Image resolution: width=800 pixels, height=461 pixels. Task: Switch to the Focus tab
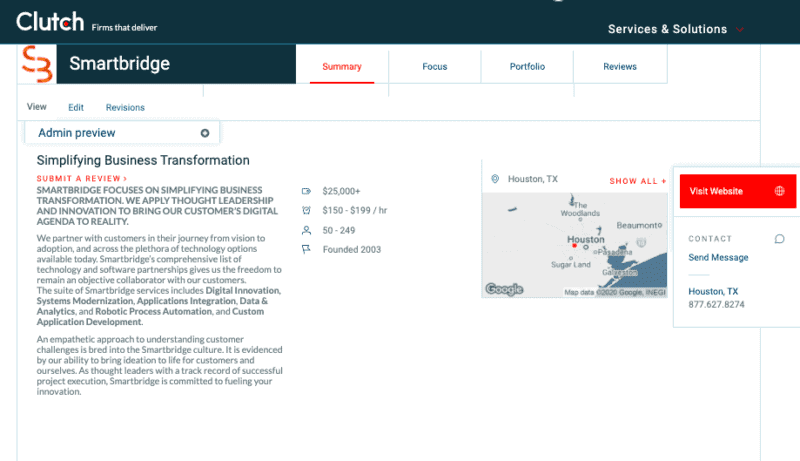click(x=435, y=66)
